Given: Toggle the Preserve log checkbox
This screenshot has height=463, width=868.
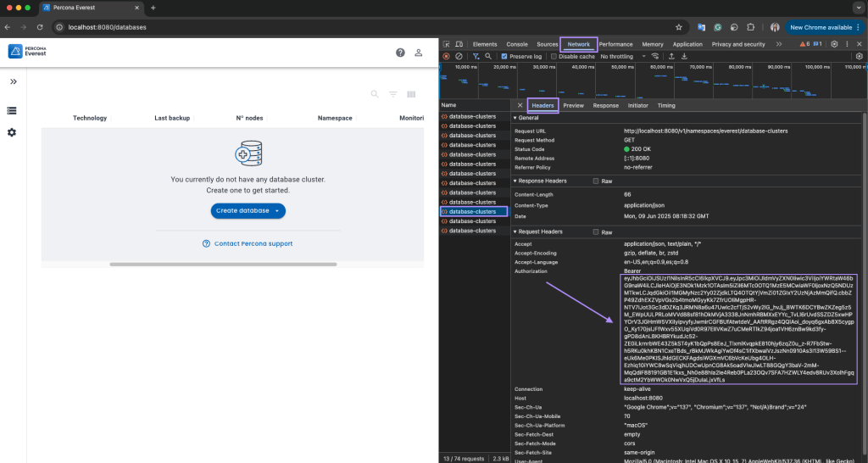Looking at the screenshot, I should [x=504, y=57].
